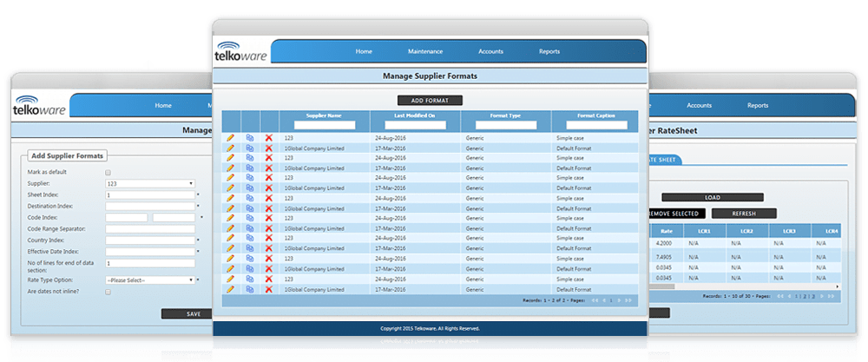The height and width of the screenshot is (362, 868).
Task: Click the red X delete icon in the last table row
Action: pyautogui.click(x=269, y=289)
